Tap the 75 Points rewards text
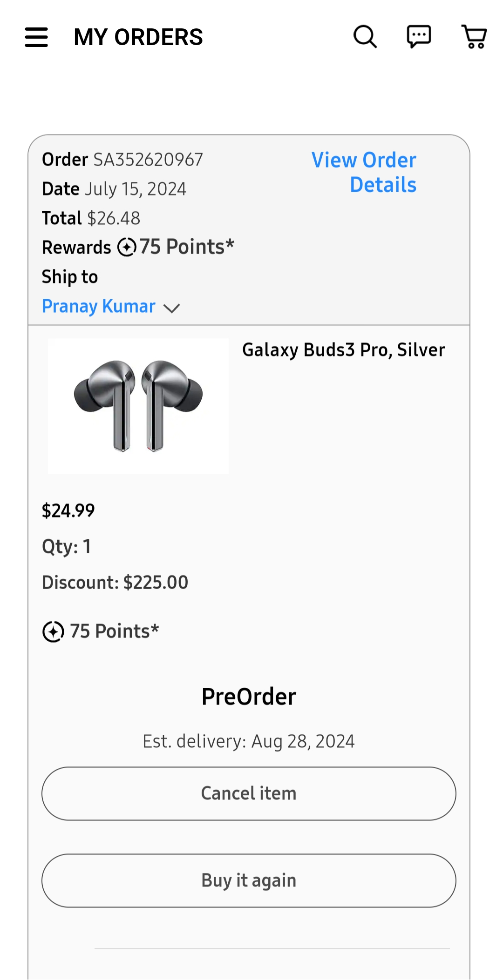This screenshot has width=503, height=980. [x=187, y=247]
